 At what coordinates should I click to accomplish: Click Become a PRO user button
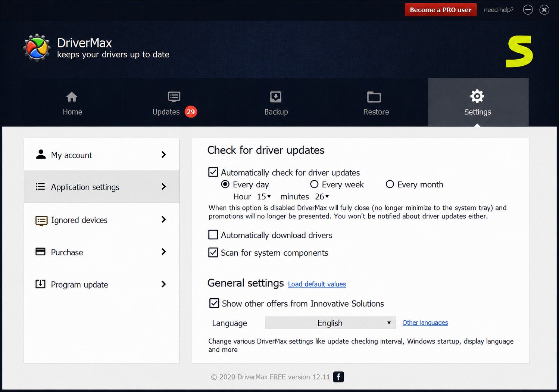pos(441,10)
